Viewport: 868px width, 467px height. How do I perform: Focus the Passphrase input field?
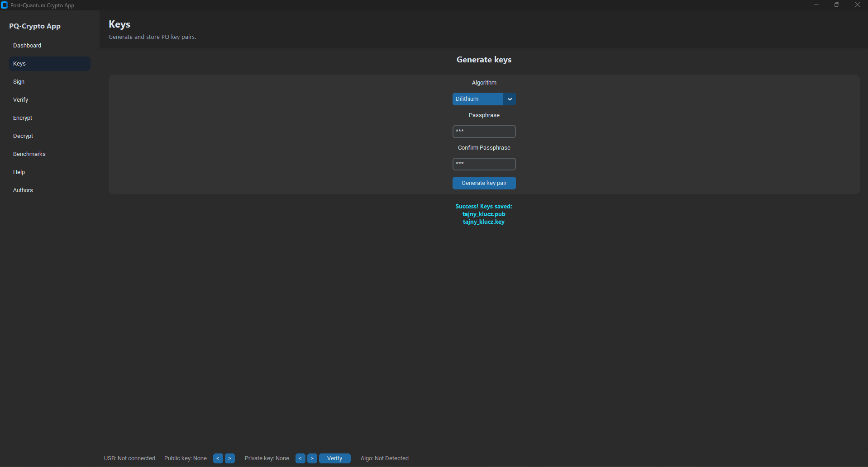tap(484, 132)
